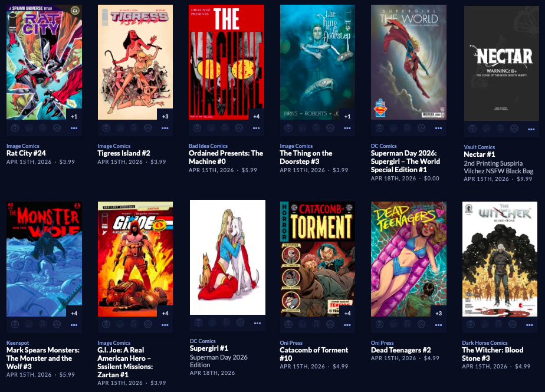Viewport: 545px width, 392px height.
Task: Open the Dark Horse Comics publisher link
Action: click(x=485, y=343)
